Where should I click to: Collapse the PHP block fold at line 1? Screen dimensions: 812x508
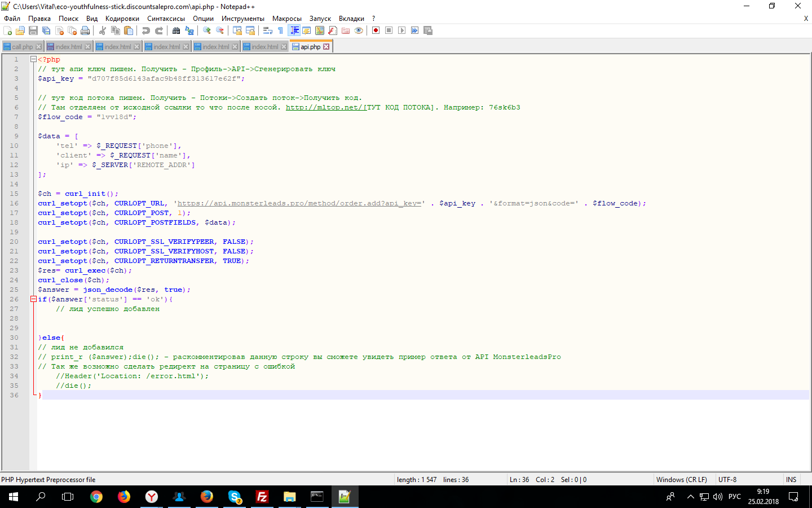33,59
